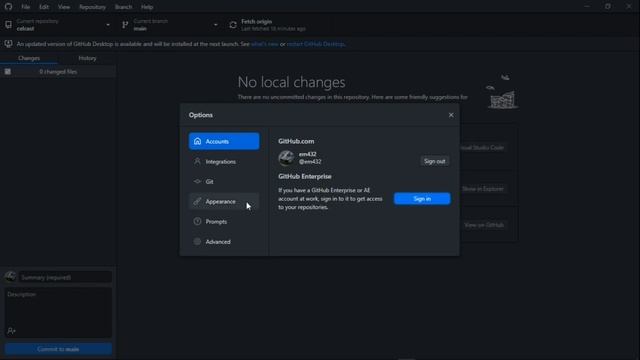
Task: Open the Integrations section in Options
Action: (224, 162)
